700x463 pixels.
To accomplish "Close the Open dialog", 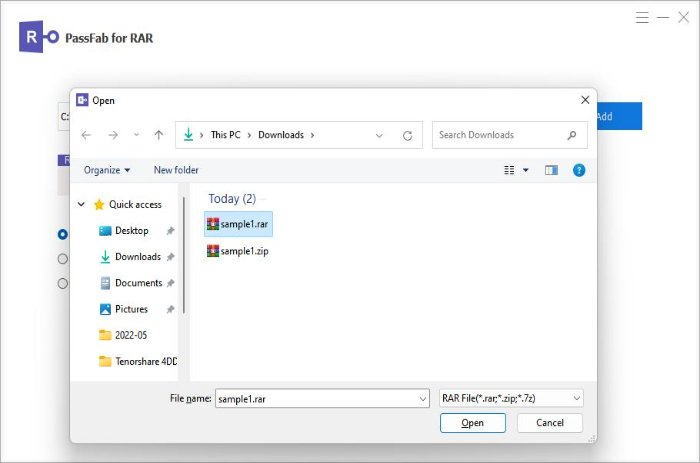I will [x=585, y=100].
